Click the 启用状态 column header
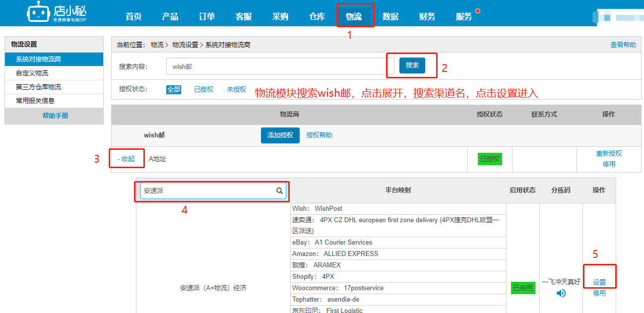This screenshot has width=644, height=313. tap(523, 190)
